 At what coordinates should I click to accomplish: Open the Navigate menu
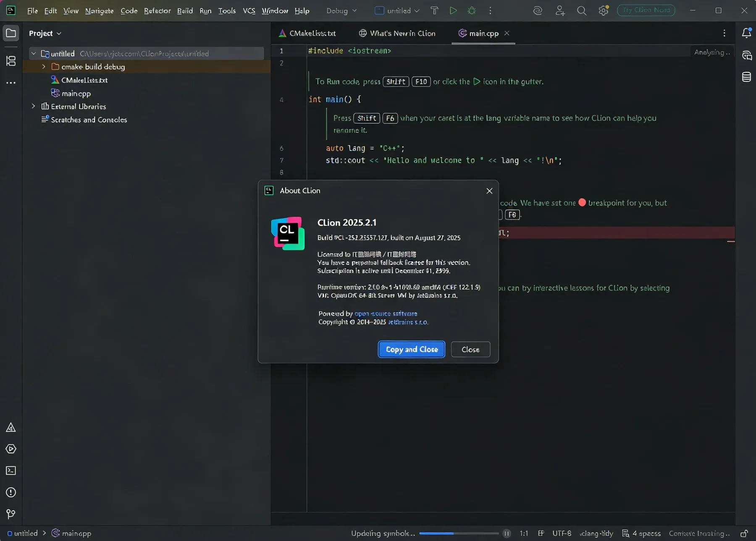click(99, 10)
